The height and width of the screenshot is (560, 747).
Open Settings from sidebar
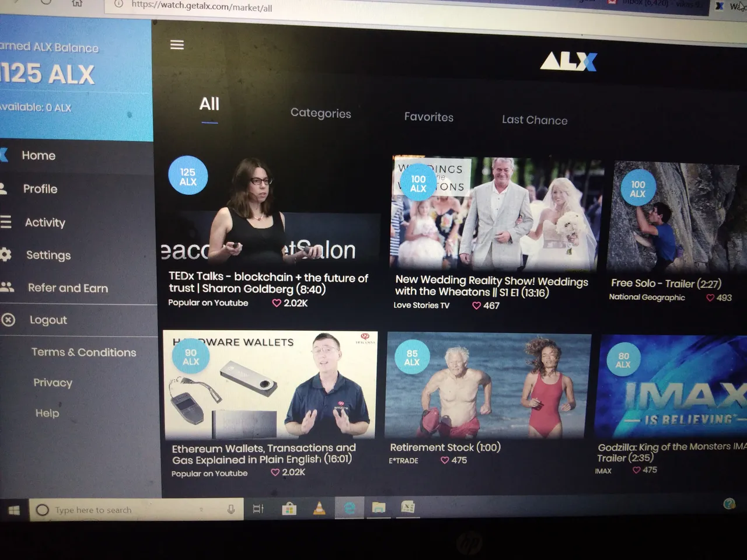click(48, 255)
